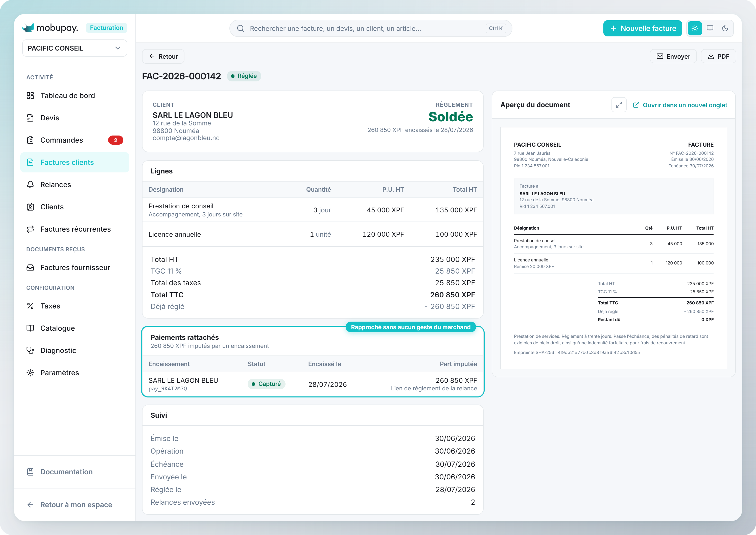Click the Soldée settlement status
The height and width of the screenshot is (535, 756).
pyautogui.click(x=451, y=117)
